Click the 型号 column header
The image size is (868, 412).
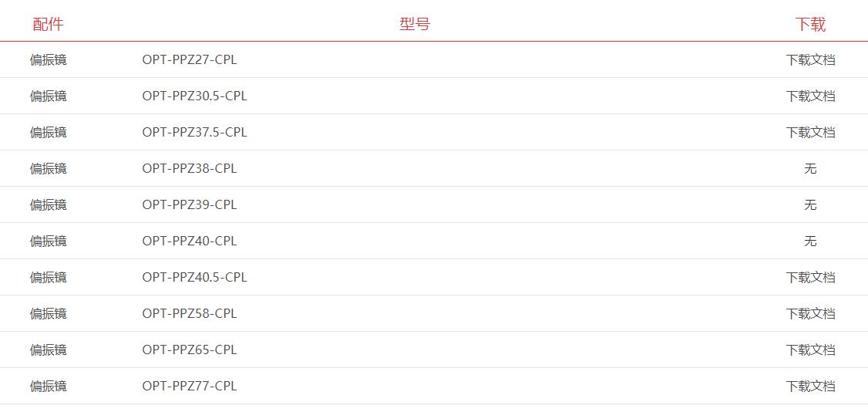(415, 25)
